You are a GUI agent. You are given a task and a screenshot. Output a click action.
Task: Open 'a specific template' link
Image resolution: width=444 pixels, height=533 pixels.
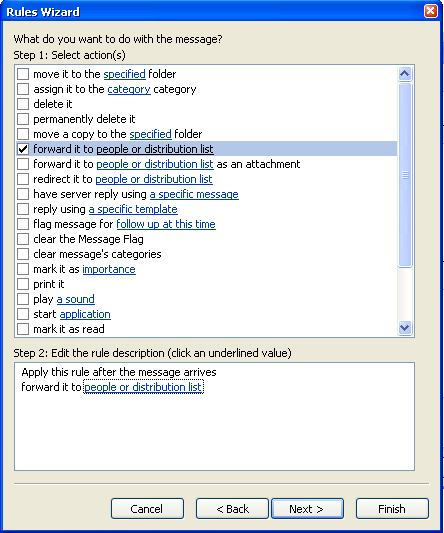(x=133, y=209)
